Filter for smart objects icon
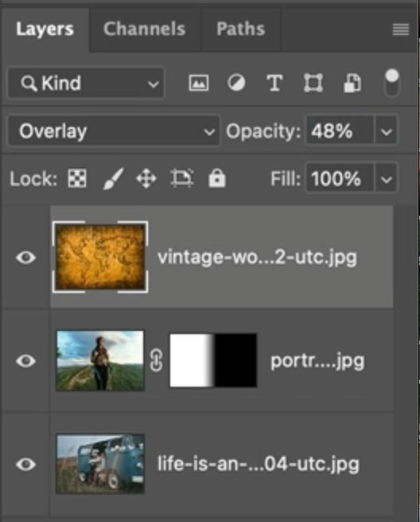This screenshot has width=420, height=522. coord(352,83)
